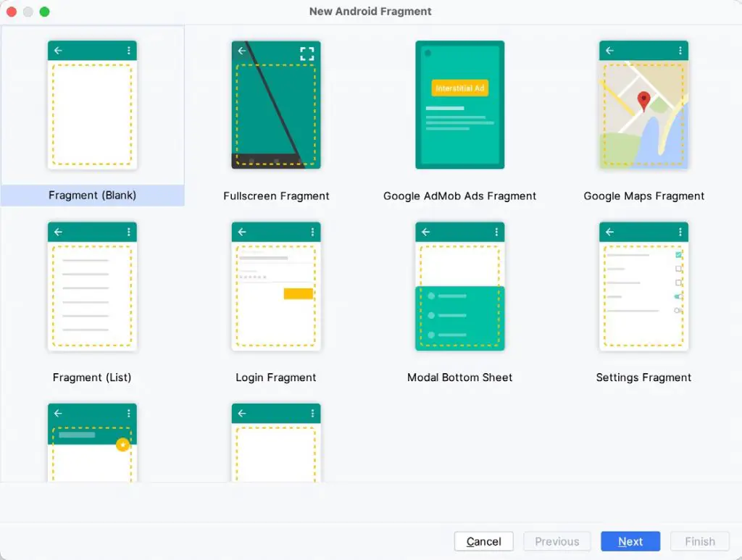This screenshot has width=742, height=560.
Task: Select the partially visible template below Fragment (List)
Action: click(x=92, y=442)
